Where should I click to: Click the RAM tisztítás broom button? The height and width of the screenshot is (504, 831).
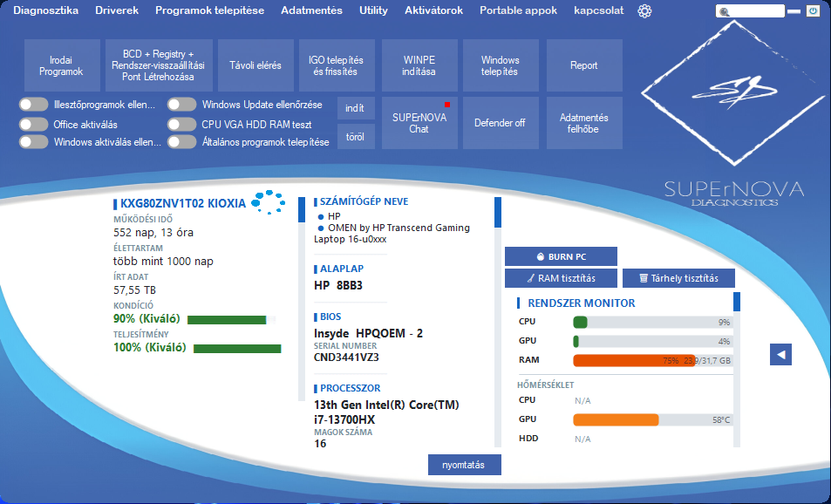[561, 278]
